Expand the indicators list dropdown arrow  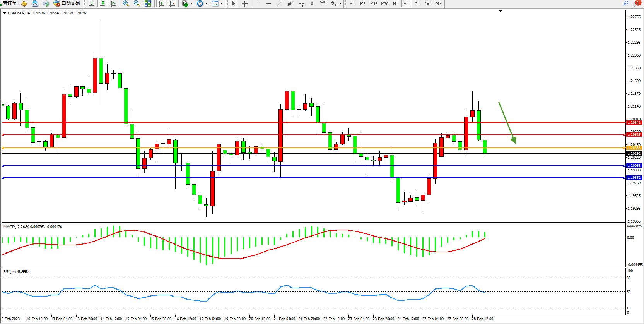(191, 4)
